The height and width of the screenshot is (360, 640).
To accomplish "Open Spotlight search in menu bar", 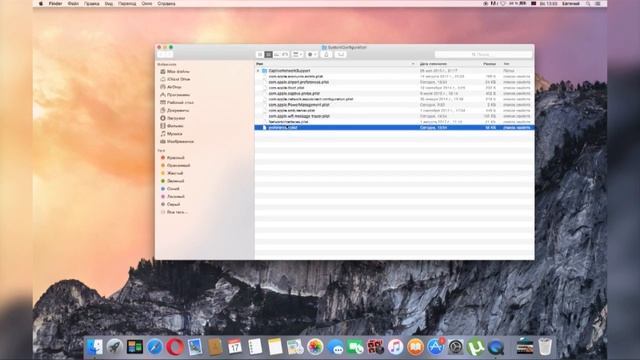I will point(588,4).
